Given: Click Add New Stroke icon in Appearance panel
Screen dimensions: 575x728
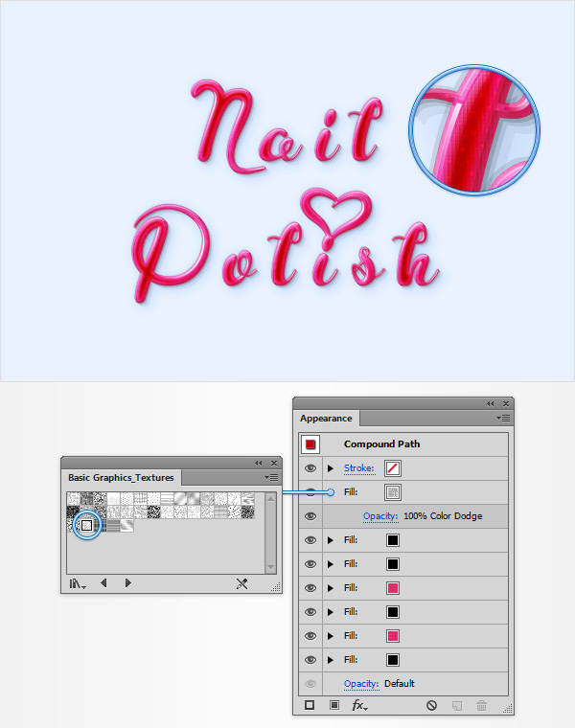Looking at the screenshot, I should (310, 705).
